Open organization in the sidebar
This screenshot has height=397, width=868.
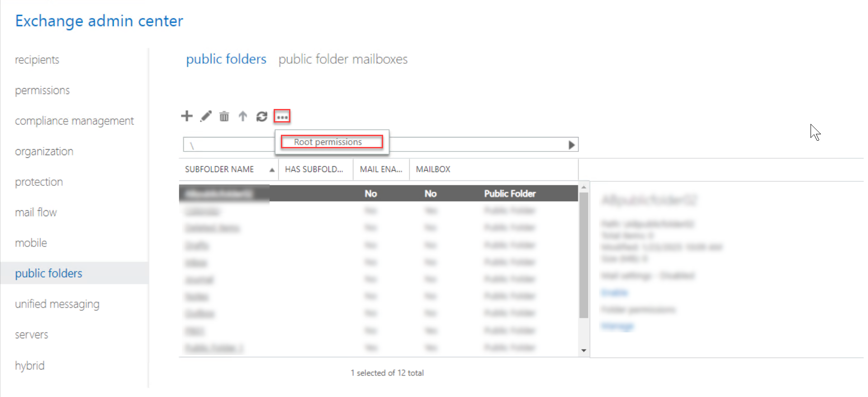tap(44, 151)
